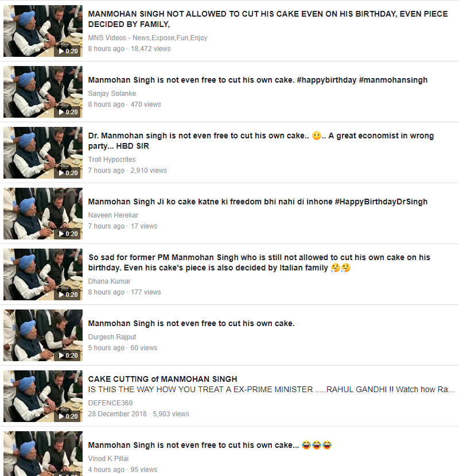The width and height of the screenshot is (459, 476).
Task: Open 'A great economist in wrong party' title
Action: pyautogui.click(x=261, y=141)
